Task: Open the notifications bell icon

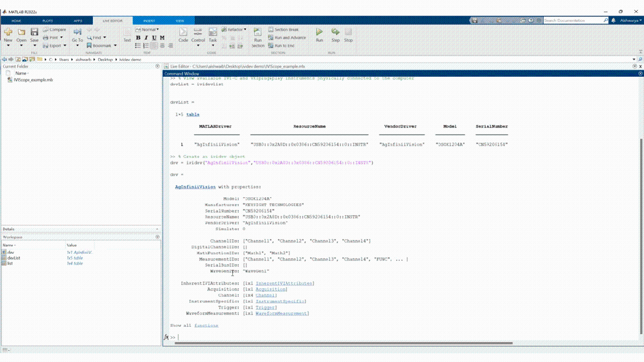Action: point(613,20)
